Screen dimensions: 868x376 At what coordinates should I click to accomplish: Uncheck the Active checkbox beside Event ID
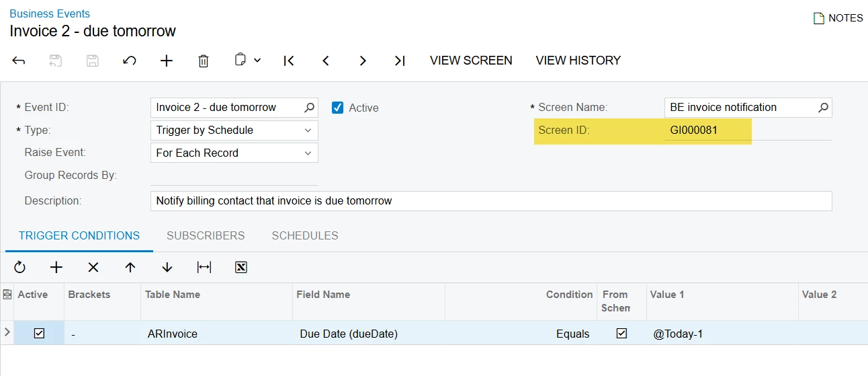tap(338, 107)
